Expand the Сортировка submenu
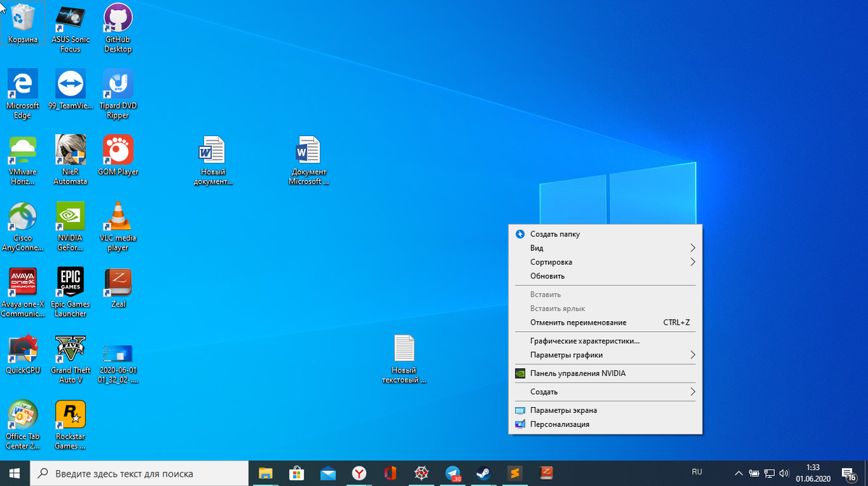The width and height of the screenshot is (868, 486). [x=605, y=262]
